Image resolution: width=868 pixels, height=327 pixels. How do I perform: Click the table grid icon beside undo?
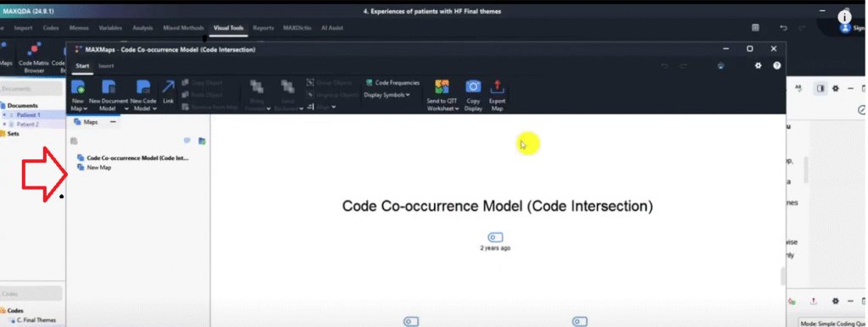pos(755,28)
